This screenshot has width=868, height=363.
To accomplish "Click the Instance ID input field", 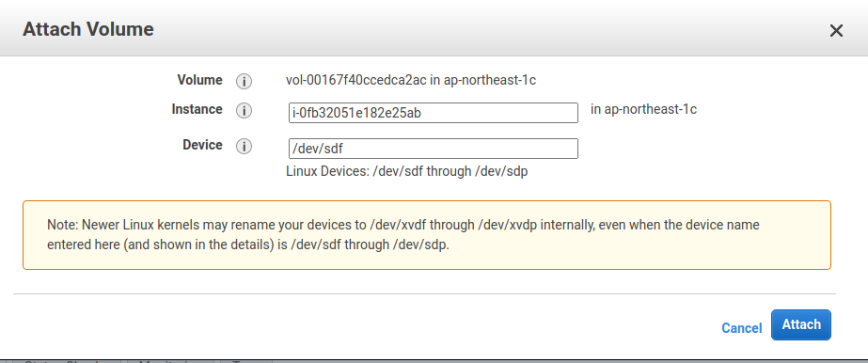I will (x=434, y=113).
